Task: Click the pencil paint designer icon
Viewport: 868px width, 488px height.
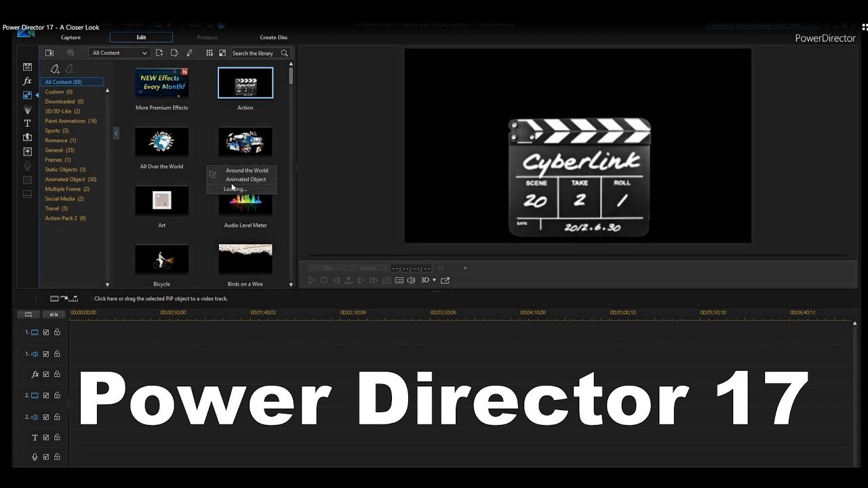Action: pyautogui.click(x=189, y=53)
